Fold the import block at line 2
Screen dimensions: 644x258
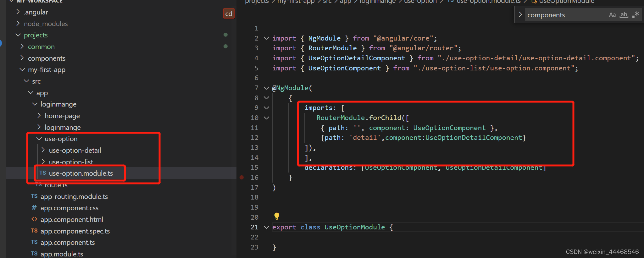[266, 38]
